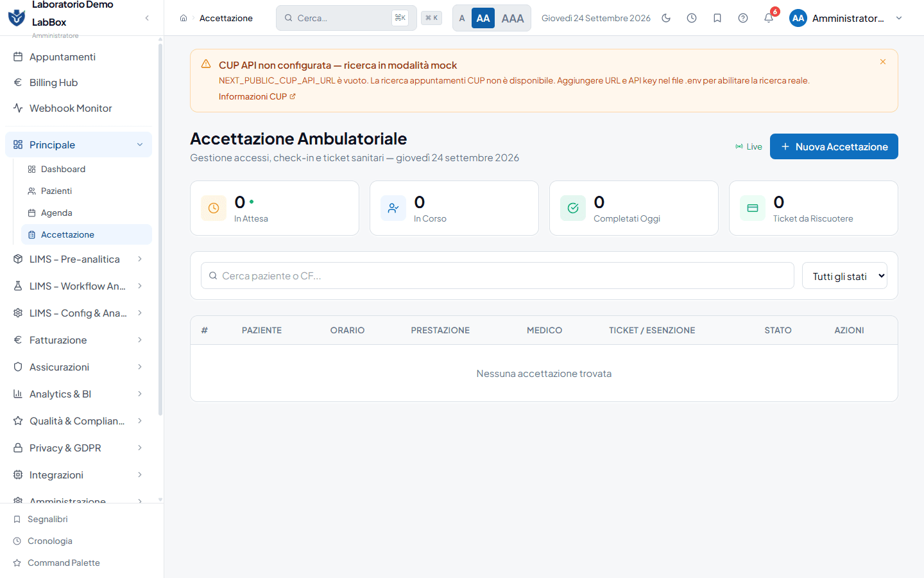Screen dimensions: 924x578
Task: Expand Qualità & Complian... section
Action: click(x=78, y=421)
